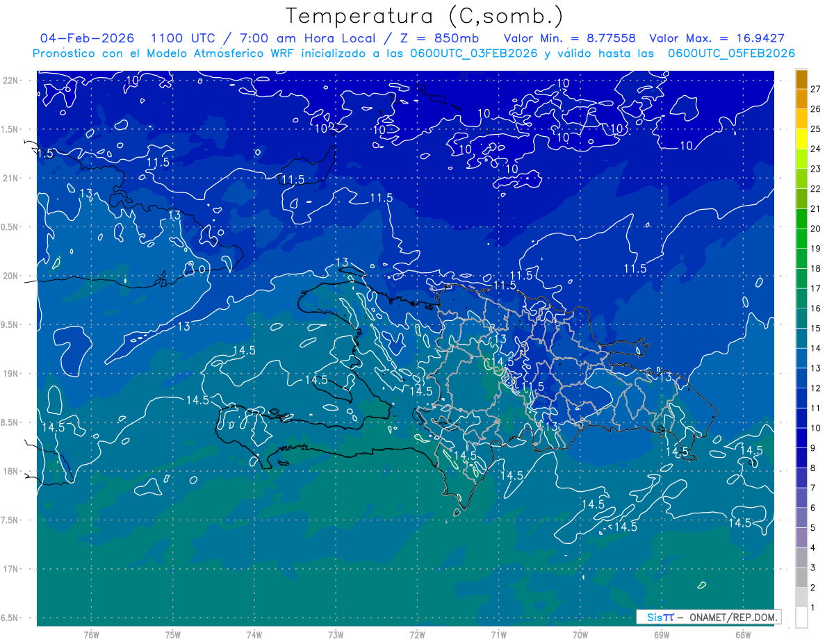The image size is (834, 644).
Task: Click the '20N' latitude axis label
Action: pos(10,276)
